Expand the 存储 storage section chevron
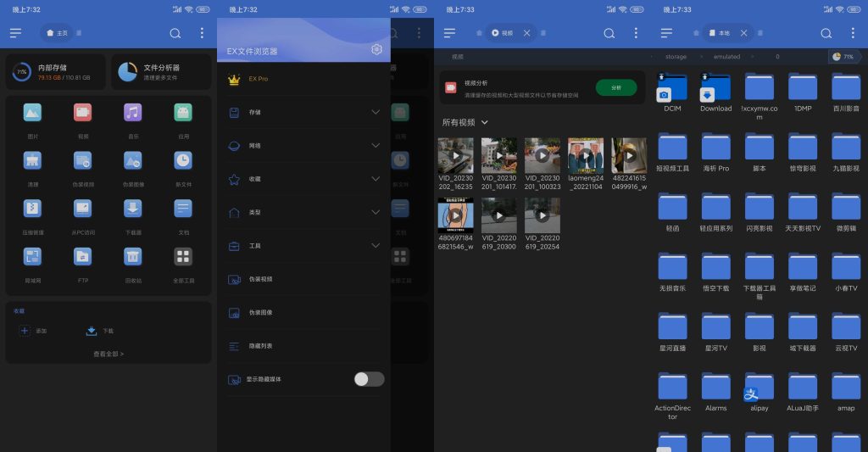The height and width of the screenshot is (452, 868). click(x=376, y=113)
